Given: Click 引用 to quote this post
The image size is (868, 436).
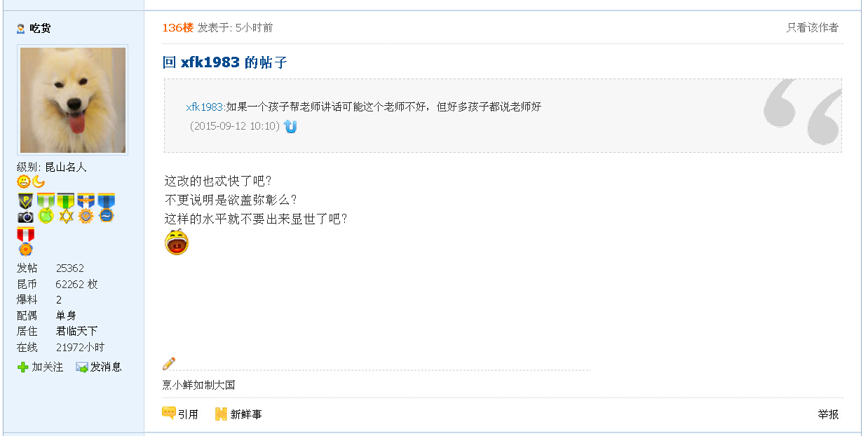Looking at the screenshot, I should coord(180,414).
